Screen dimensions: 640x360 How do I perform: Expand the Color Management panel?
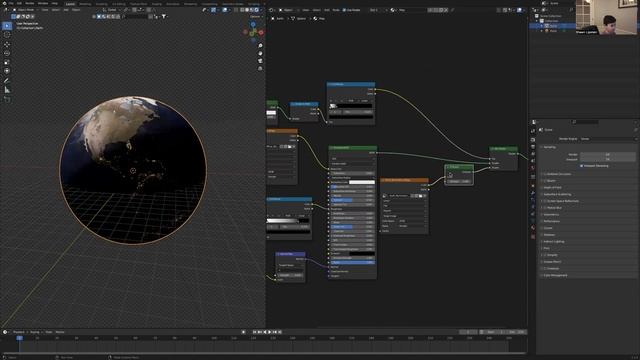555,275
